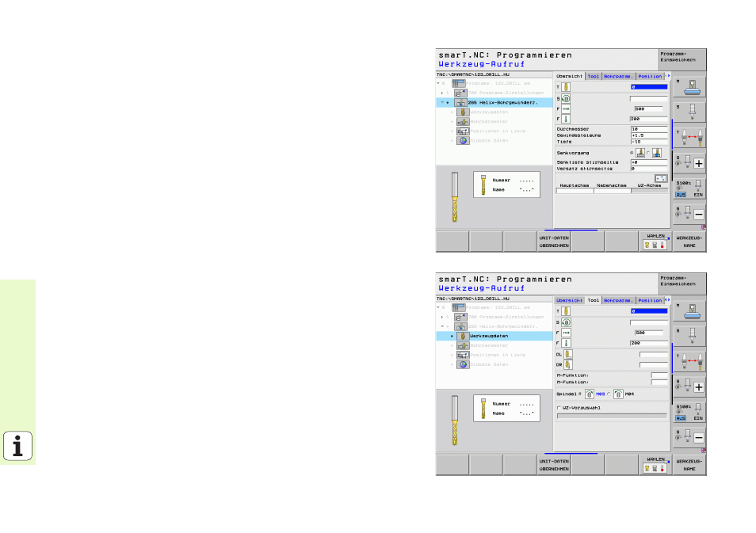
Task: Select first Senkvorgang radio option in upper screen
Action: tap(632, 154)
